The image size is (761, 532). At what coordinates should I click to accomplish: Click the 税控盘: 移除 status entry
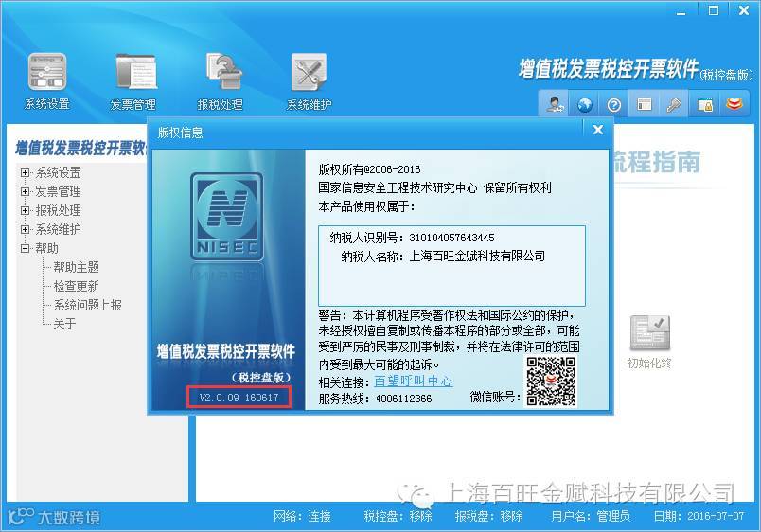point(398,516)
